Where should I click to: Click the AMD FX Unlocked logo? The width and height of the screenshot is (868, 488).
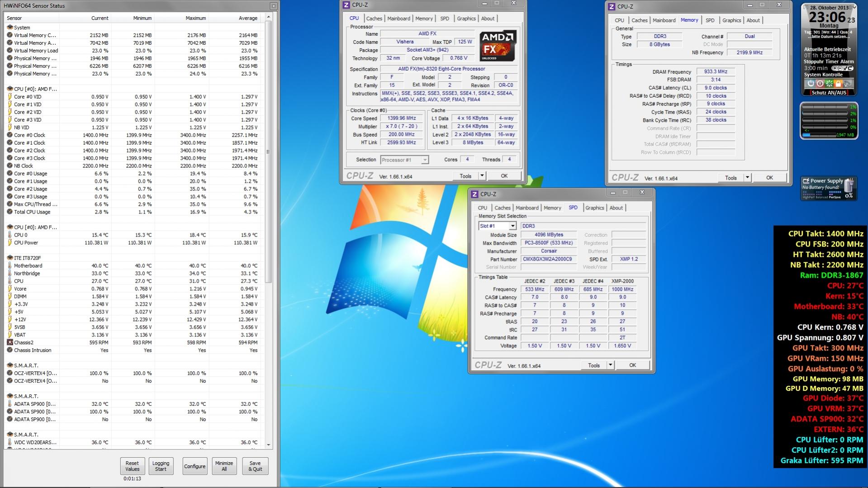point(498,46)
